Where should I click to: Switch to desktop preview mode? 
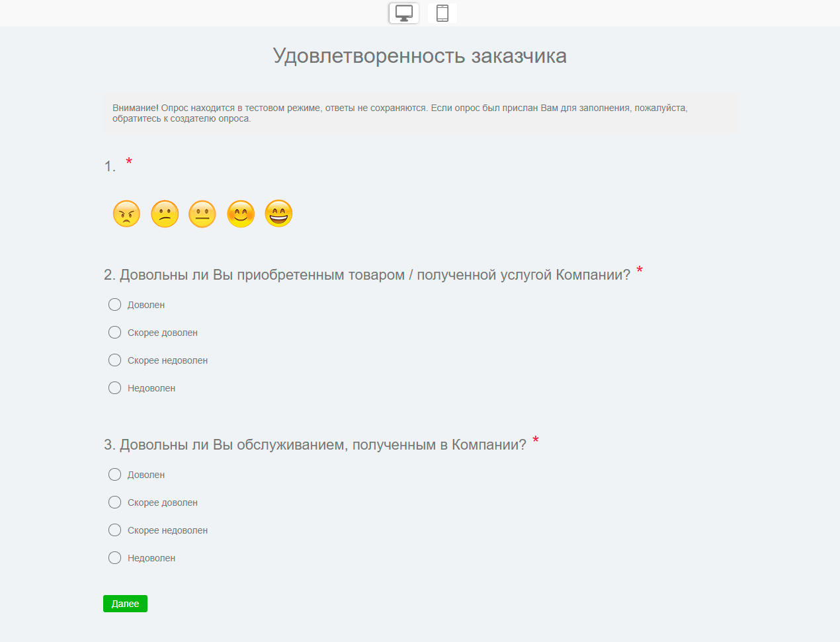coord(403,13)
